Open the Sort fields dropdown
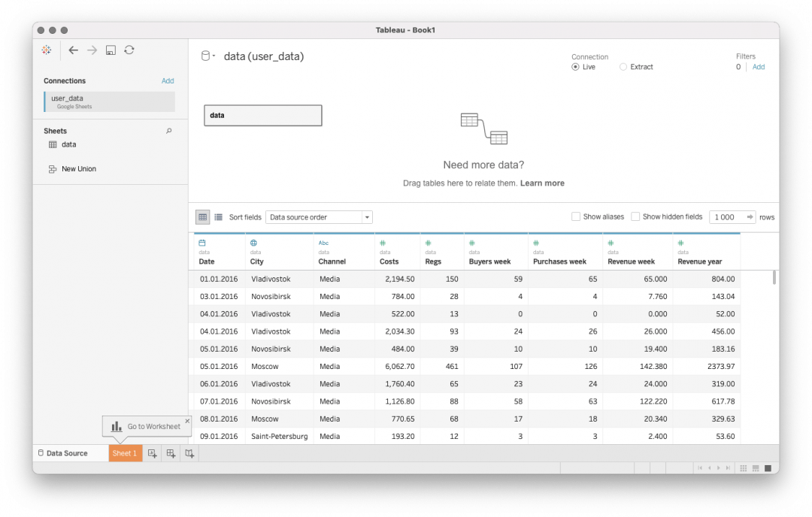 (x=319, y=217)
